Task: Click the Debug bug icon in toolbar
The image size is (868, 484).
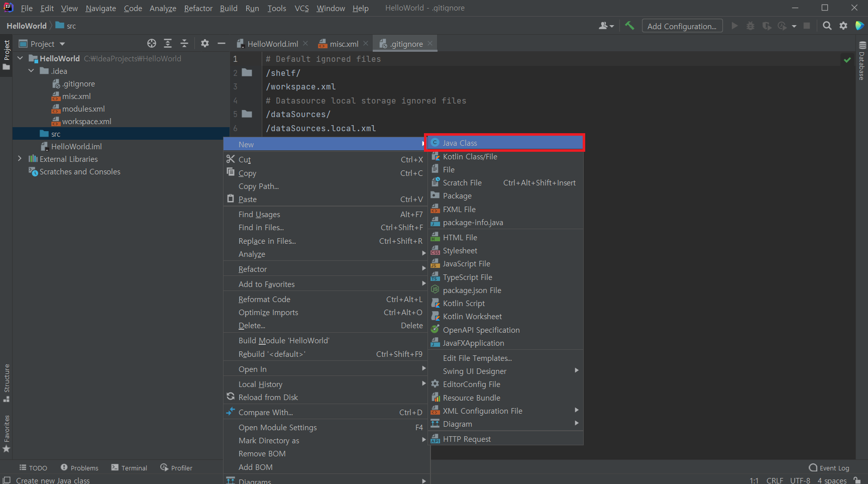Action: (750, 26)
